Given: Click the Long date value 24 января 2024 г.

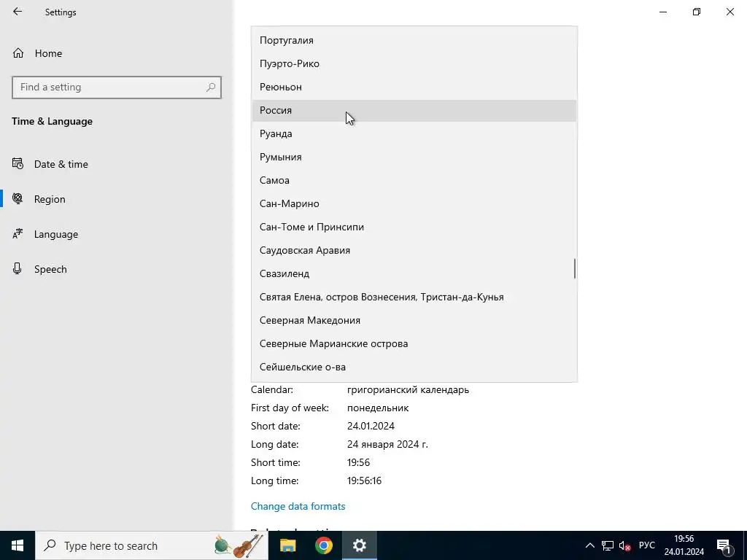Looking at the screenshot, I should pyautogui.click(x=387, y=444).
